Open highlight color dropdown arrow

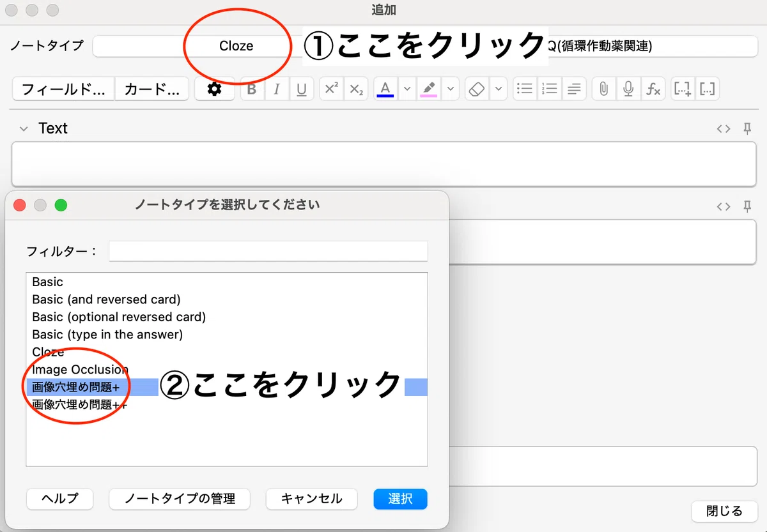coord(451,89)
